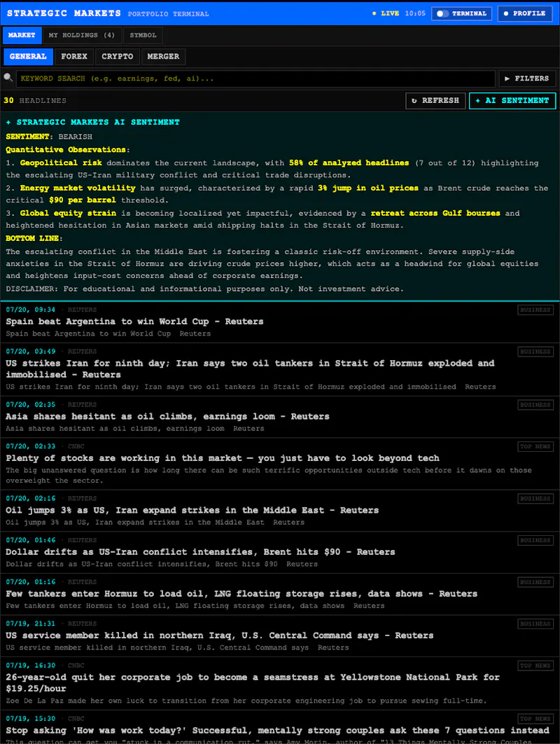Click the '10:05' clock in header

pos(415,13)
